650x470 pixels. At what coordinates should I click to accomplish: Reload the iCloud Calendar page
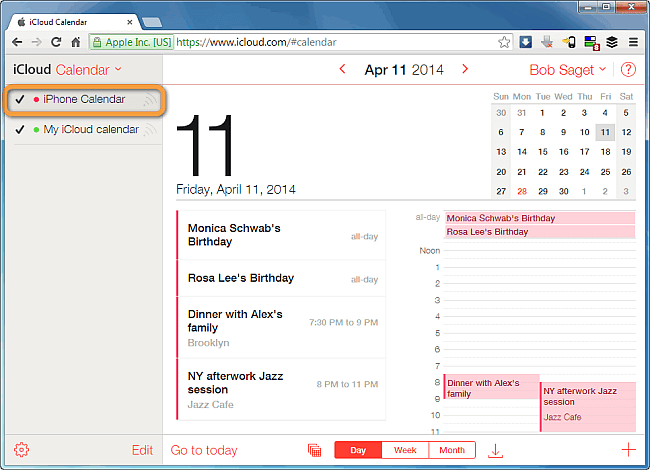[56, 42]
